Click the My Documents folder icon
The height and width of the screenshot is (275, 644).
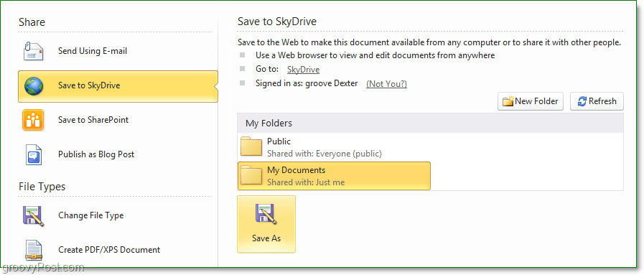[251, 175]
